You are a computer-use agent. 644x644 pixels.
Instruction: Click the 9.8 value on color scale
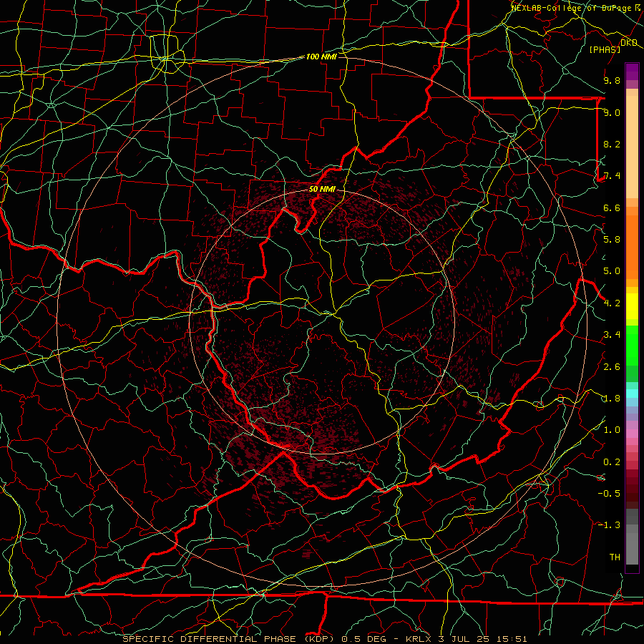612,80
